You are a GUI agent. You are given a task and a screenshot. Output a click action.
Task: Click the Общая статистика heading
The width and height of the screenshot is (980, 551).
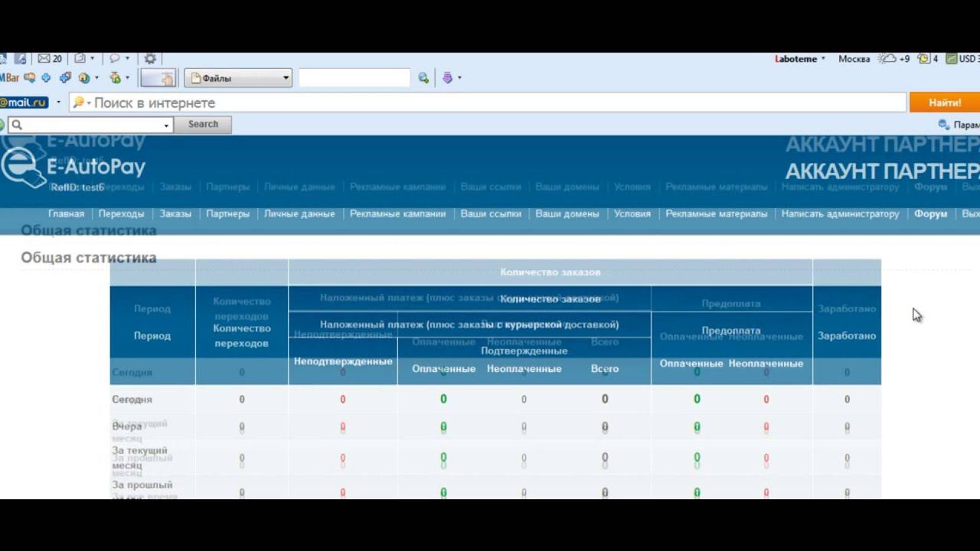(x=89, y=257)
